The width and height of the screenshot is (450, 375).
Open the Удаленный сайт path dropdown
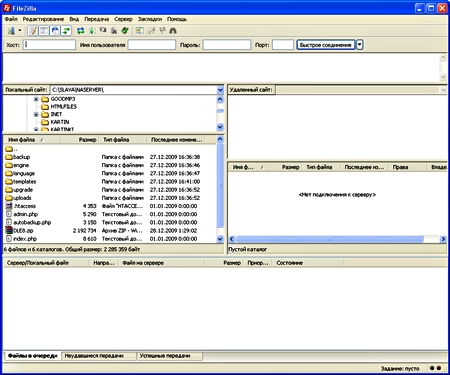443,90
